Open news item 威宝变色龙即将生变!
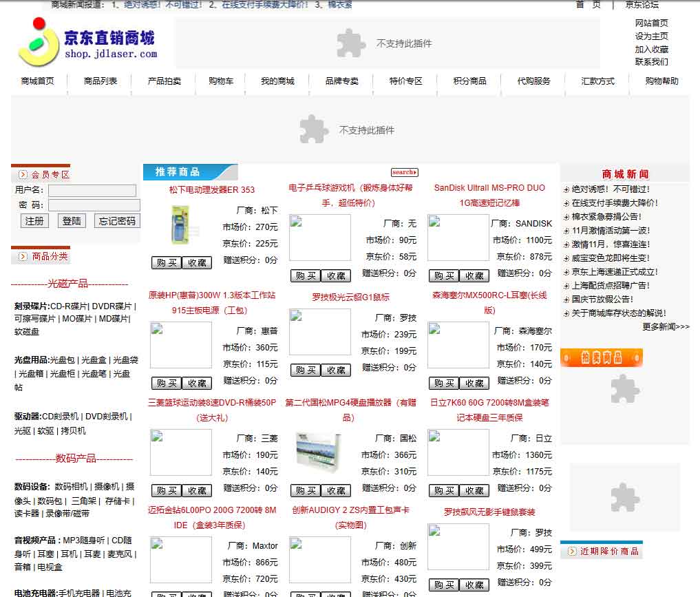The image size is (700, 597). (611, 258)
